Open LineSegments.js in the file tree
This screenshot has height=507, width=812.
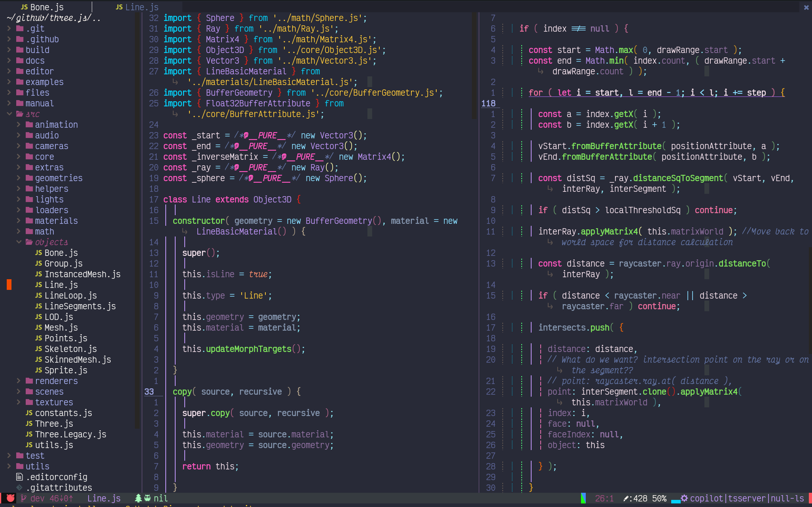80,306
